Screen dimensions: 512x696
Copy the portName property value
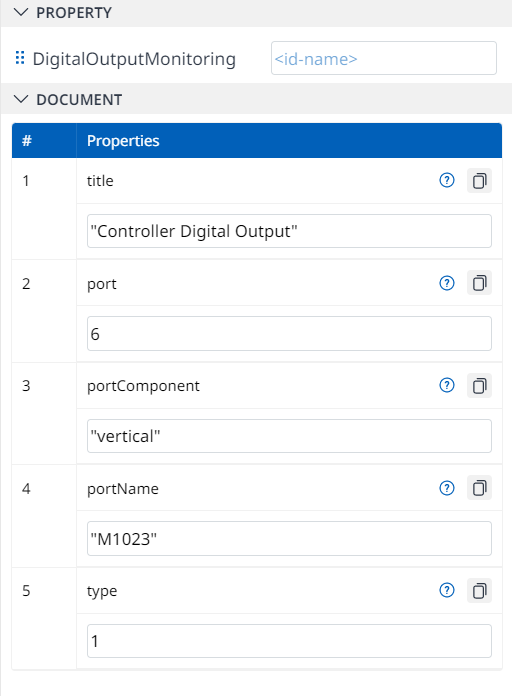click(479, 488)
